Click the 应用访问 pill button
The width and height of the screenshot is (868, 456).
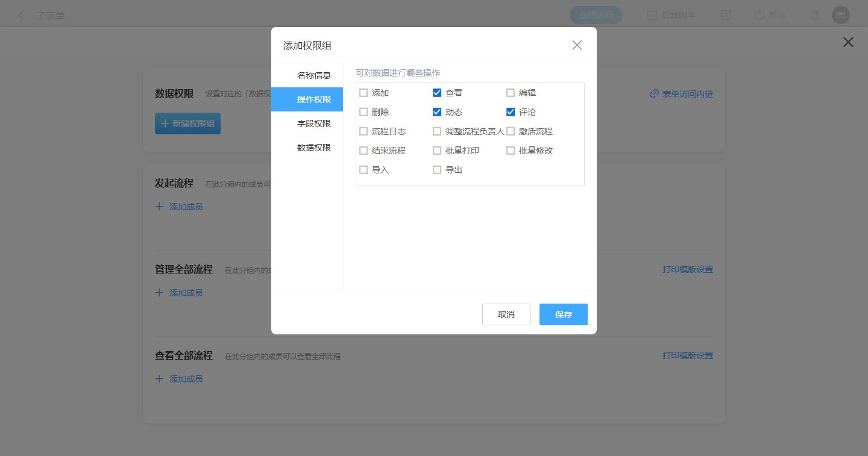[596, 16]
